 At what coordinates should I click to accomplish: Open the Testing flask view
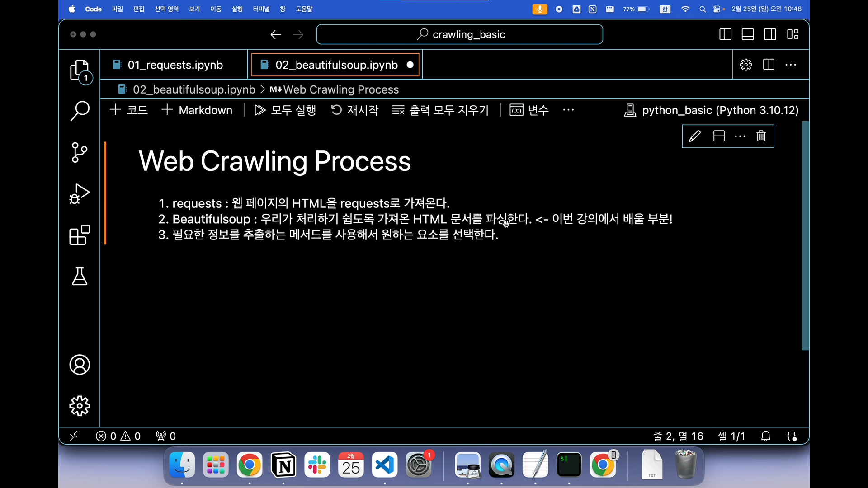[x=80, y=276]
